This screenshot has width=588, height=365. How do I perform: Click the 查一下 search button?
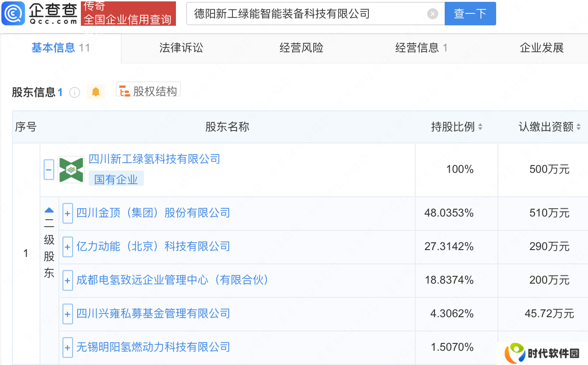point(470,13)
